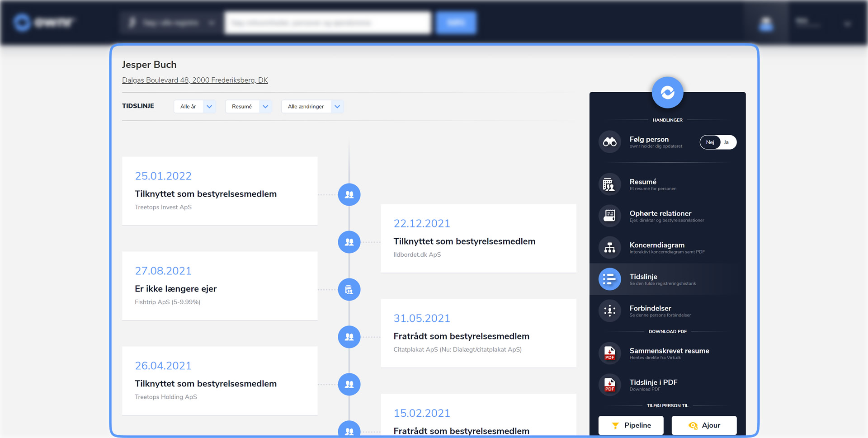
Task: Open the Koncerndiagram hierarchy icon
Action: 609,248
